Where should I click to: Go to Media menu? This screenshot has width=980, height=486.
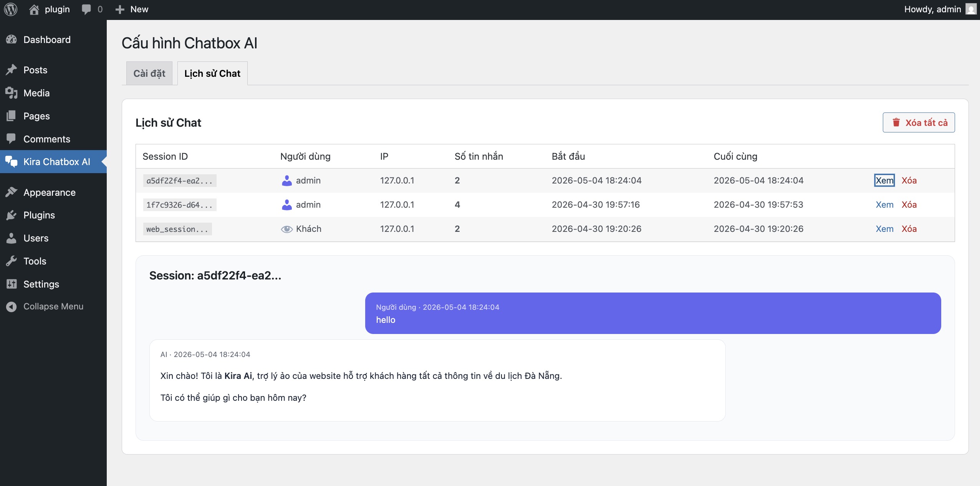tap(53, 93)
